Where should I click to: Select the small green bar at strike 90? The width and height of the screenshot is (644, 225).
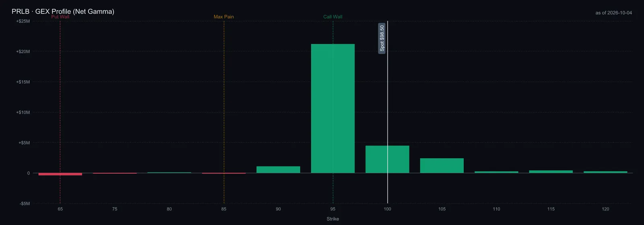pyautogui.click(x=278, y=170)
